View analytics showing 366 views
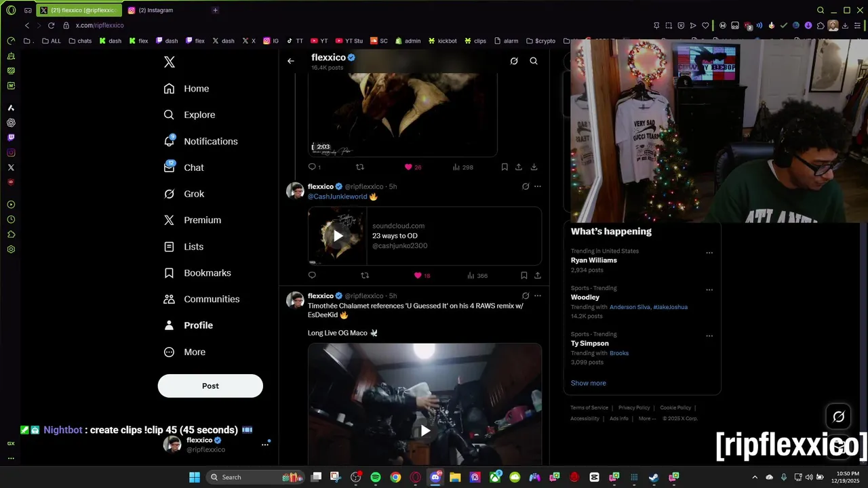The height and width of the screenshot is (488, 868). (477, 276)
